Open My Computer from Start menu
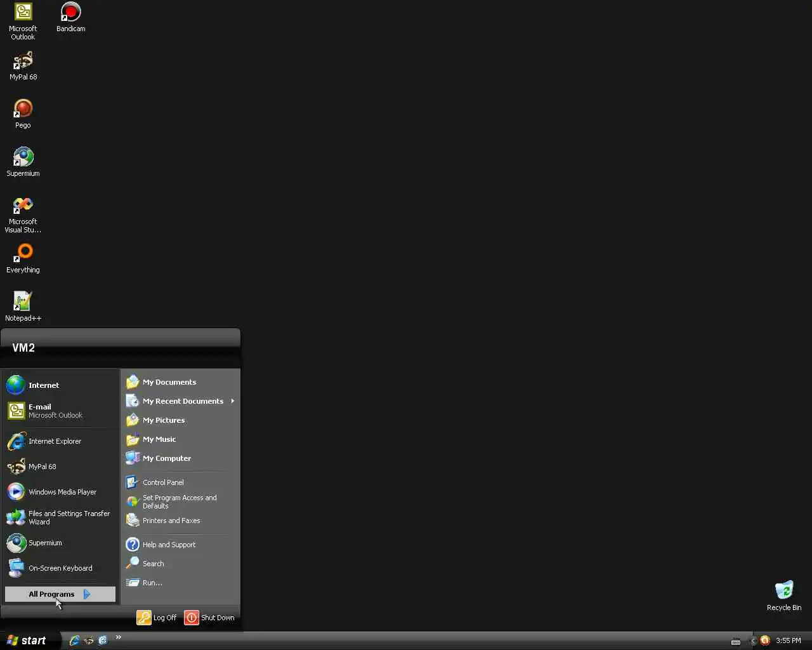This screenshot has width=812, height=650. click(180, 458)
